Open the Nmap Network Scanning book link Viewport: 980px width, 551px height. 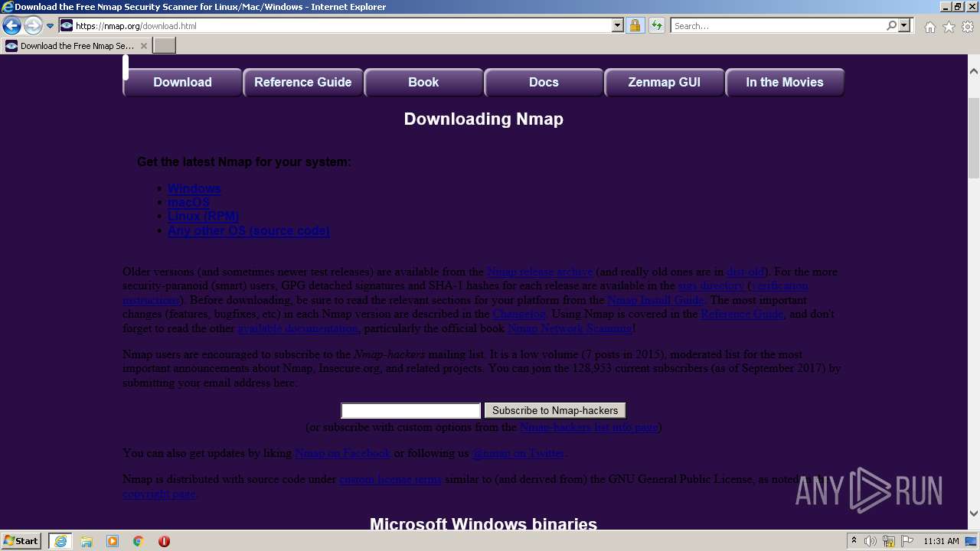tap(570, 328)
